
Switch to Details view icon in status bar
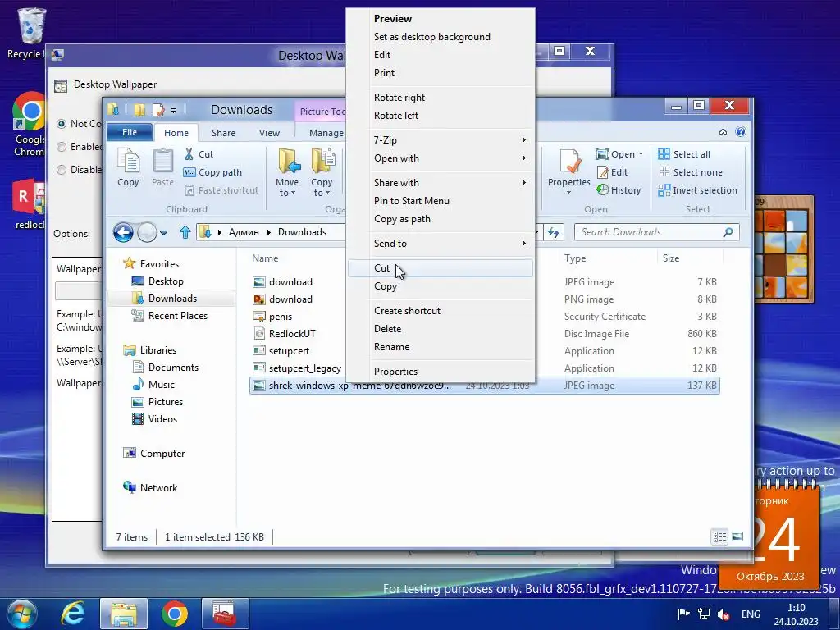(x=719, y=536)
